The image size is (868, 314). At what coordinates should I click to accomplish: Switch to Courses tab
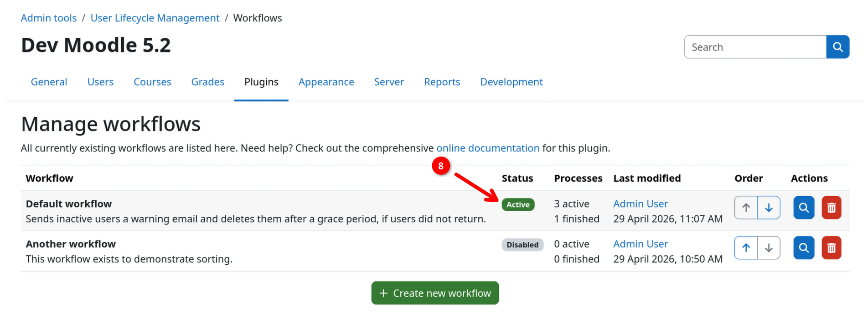[x=152, y=82]
